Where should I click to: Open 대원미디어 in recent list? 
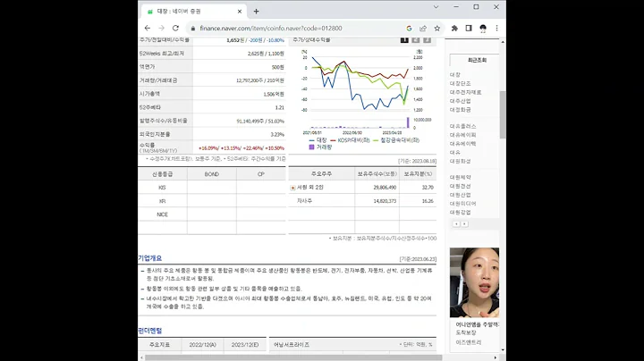pos(463,204)
